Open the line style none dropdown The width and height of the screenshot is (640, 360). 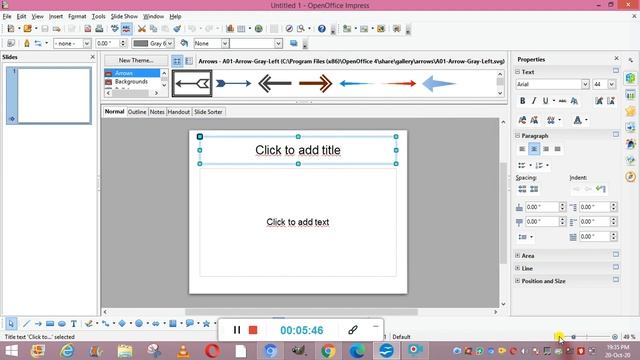coord(87,43)
